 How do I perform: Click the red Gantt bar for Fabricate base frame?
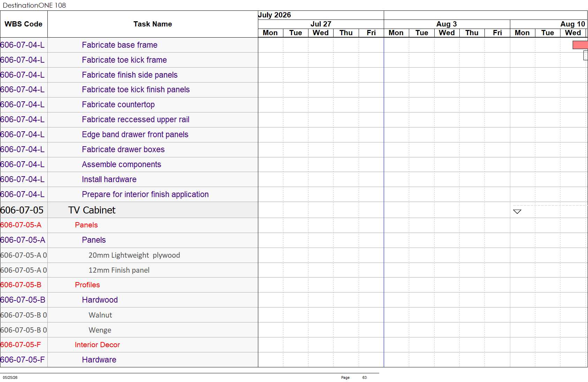[x=580, y=45]
